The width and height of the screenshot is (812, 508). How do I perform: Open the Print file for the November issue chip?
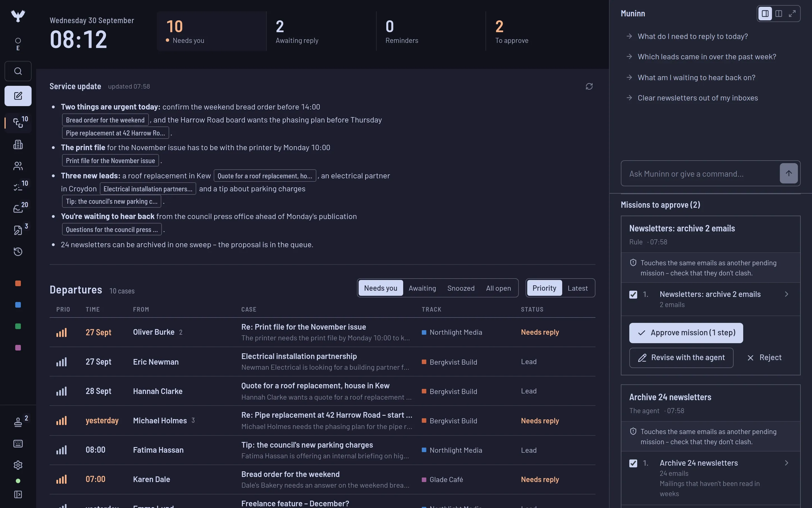point(111,161)
